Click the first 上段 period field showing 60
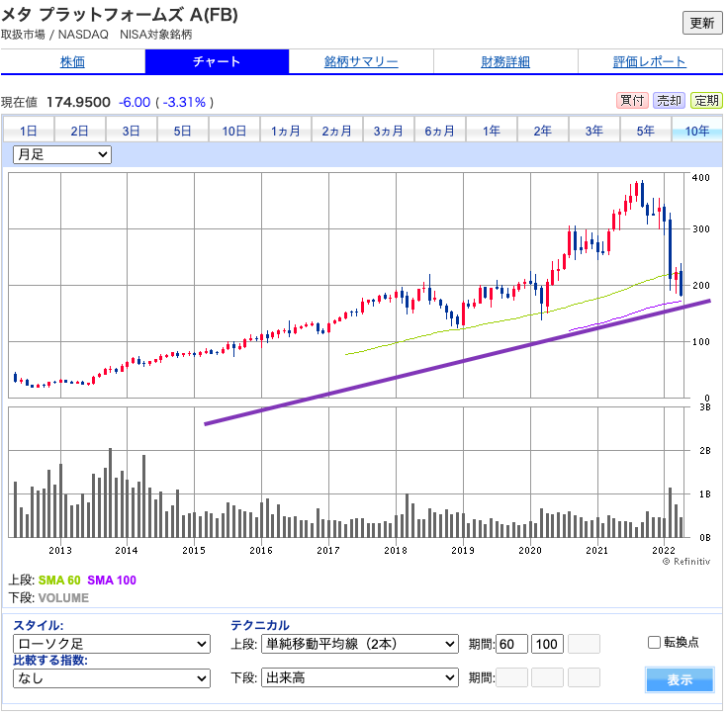The image size is (728, 716). point(511,644)
